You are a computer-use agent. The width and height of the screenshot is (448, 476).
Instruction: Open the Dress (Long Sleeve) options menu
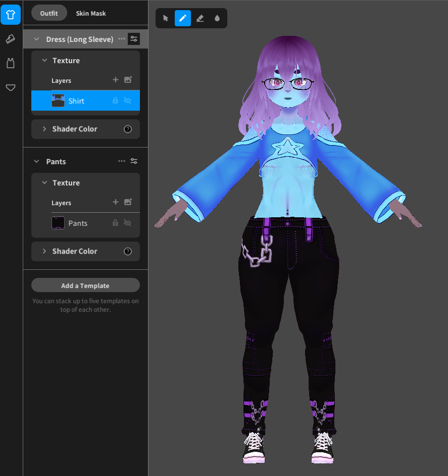(x=121, y=38)
